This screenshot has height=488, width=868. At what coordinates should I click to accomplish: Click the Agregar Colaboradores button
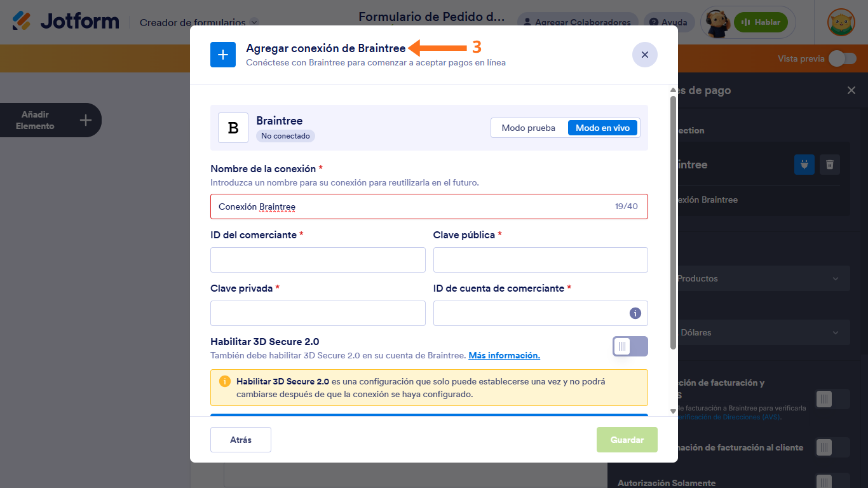coord(577,22)
